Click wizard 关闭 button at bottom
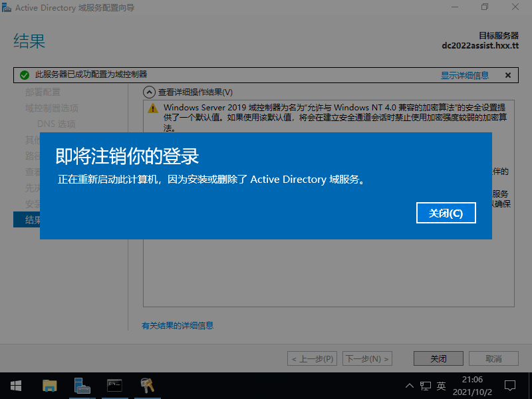 pos(438,358)
